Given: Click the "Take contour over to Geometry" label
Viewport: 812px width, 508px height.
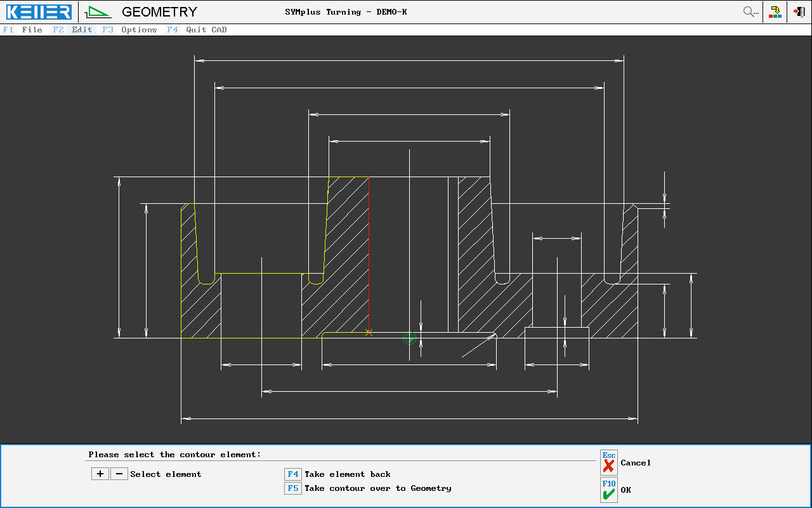Looking at the screenshot, I should pos(377,488).
